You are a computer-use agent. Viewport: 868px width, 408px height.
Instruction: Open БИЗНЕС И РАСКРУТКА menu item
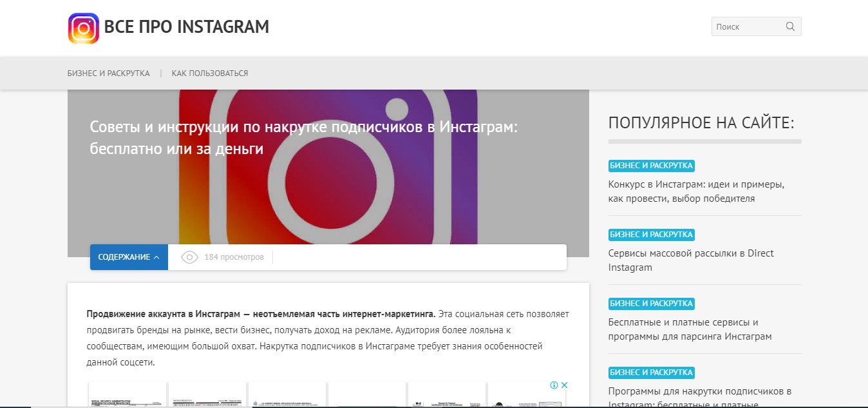(x=109, y=73)
